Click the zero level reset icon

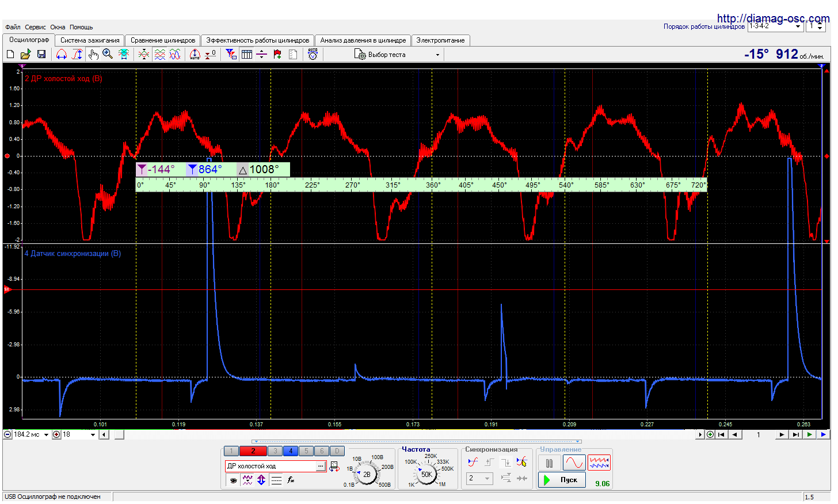pyautogui.click(x=211, y=54)
